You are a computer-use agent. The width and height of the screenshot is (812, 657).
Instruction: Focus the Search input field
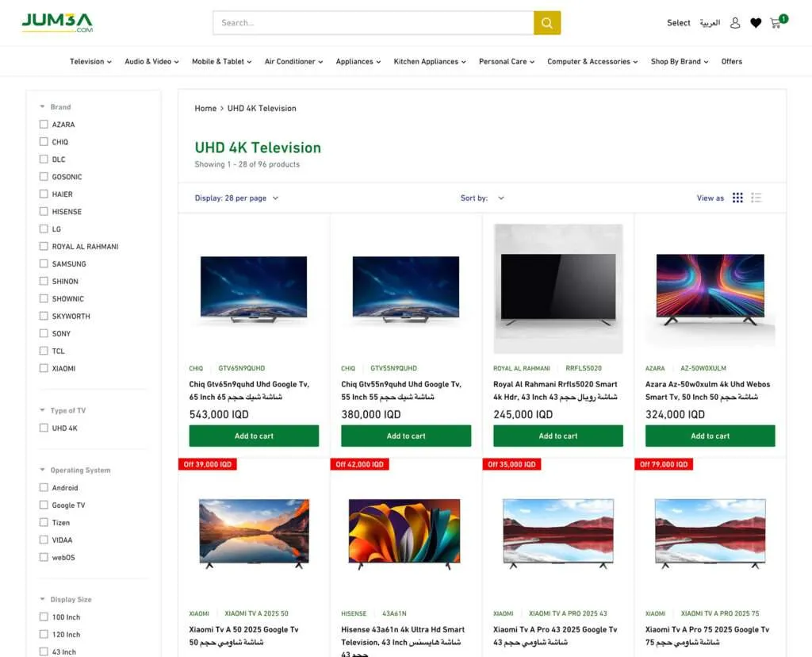coord(373,23)
